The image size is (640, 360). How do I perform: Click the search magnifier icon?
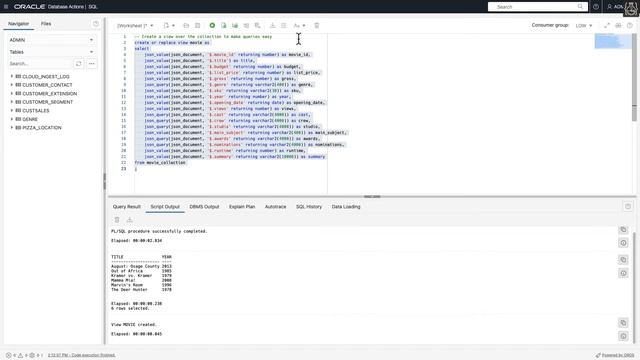click(x=580, y=7)
